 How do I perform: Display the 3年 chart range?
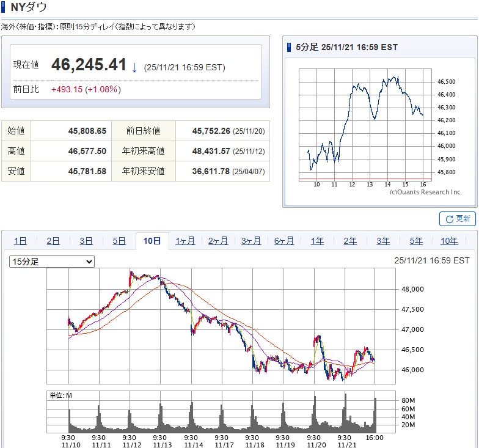click(x=383, y=241)
